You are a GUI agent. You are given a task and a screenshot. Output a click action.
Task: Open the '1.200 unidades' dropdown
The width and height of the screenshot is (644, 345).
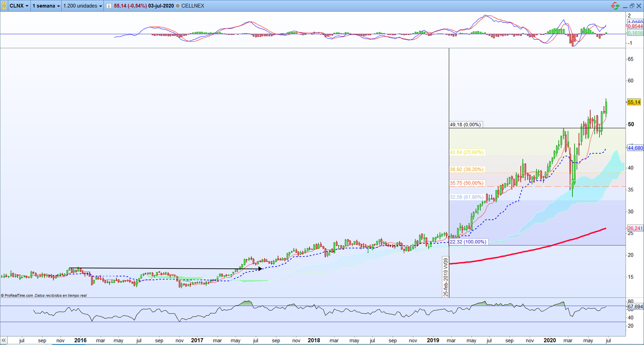click(83, 6)
